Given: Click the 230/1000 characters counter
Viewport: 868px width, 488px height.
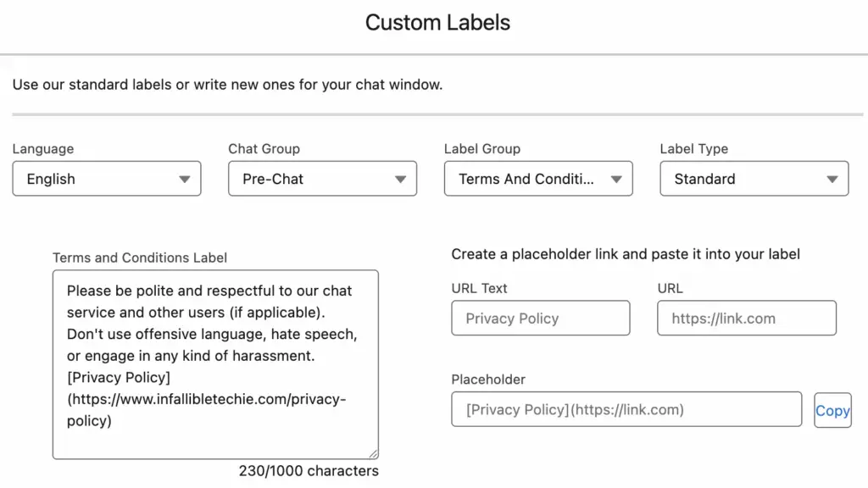Looking at the screenshot, I should [x=309, y=471].
